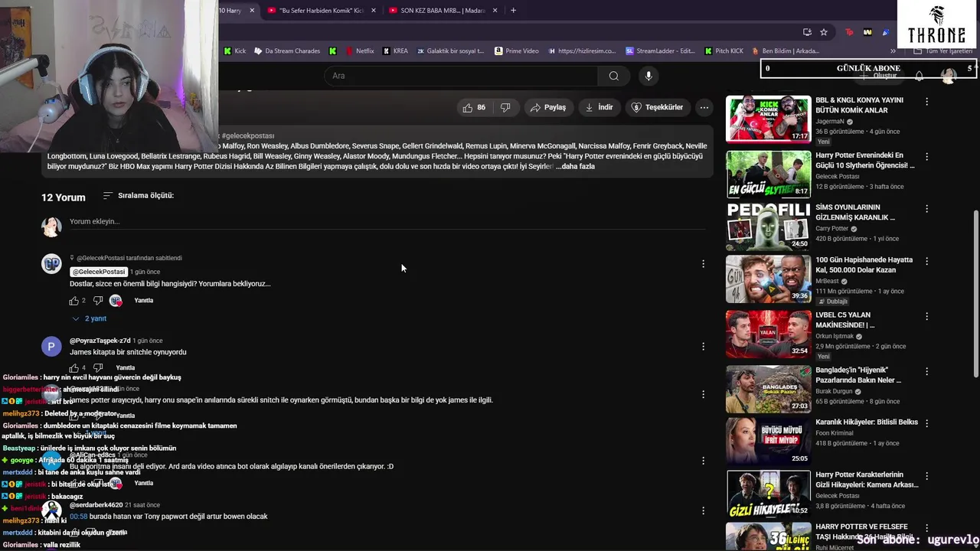
Task: Click the İndir download button
Action: click(x=599, y=107)
